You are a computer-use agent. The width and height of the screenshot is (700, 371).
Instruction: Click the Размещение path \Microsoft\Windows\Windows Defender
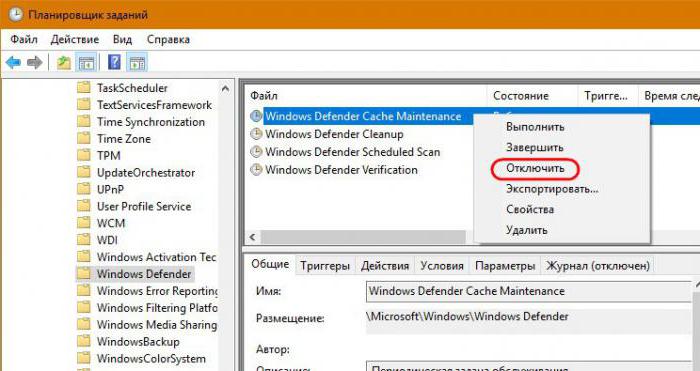click(467, 317)
